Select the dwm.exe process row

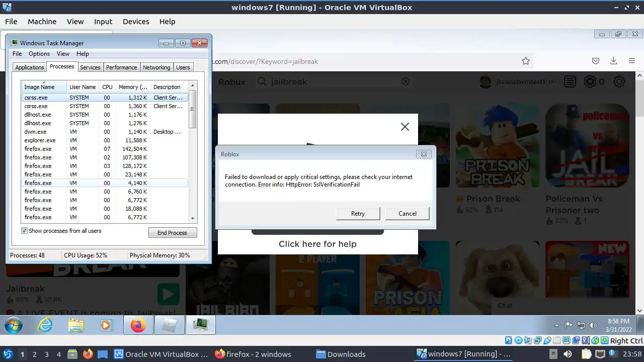click(105, 132)
